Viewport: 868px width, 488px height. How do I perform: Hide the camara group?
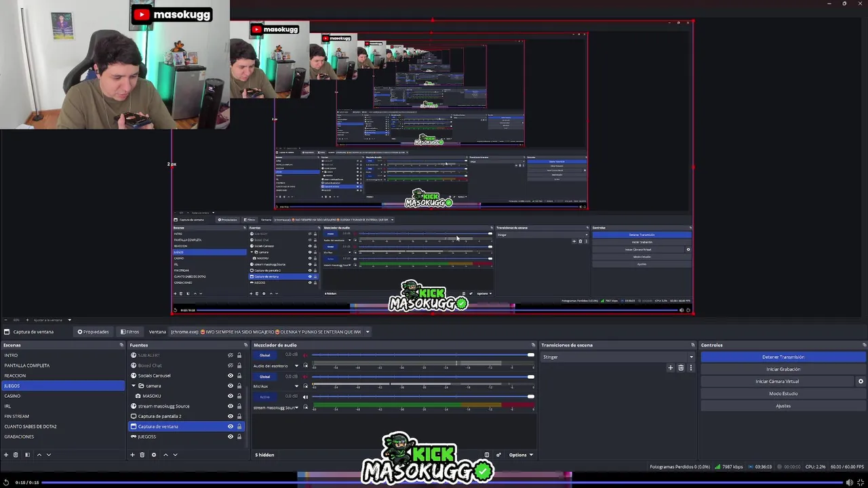(x=231, y=386)
